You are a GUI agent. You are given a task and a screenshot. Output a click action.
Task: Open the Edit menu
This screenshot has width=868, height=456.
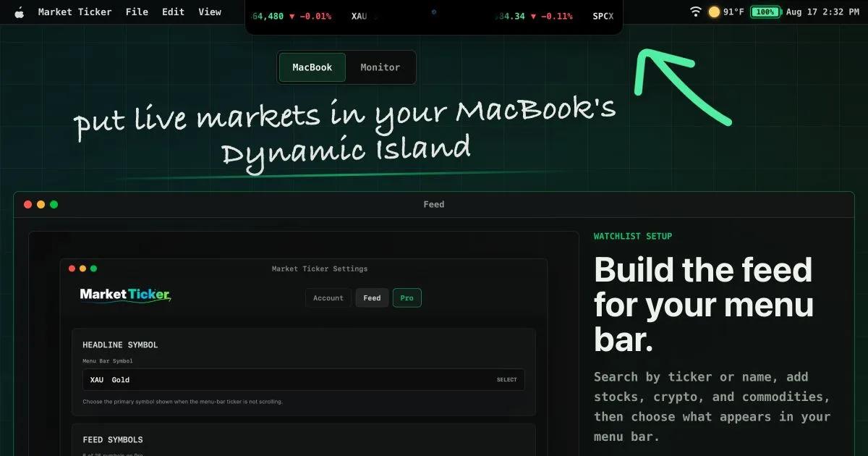(x=173, y=12)
